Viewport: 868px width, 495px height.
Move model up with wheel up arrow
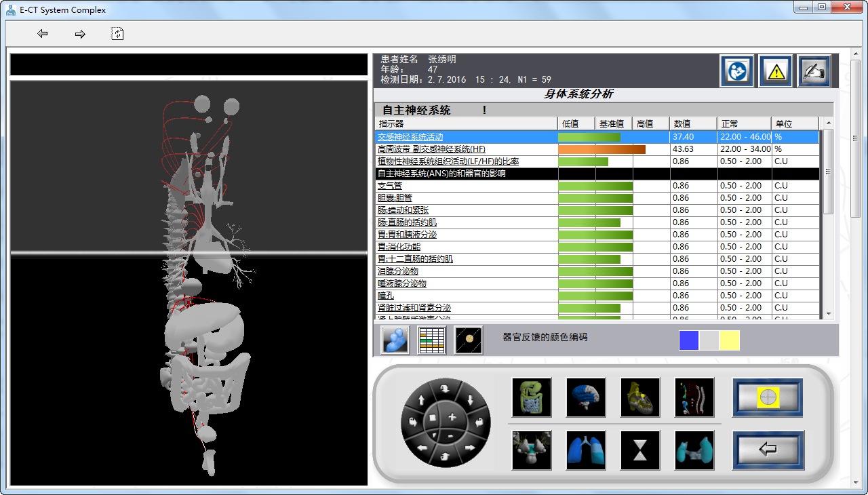[x=422, y=401]
